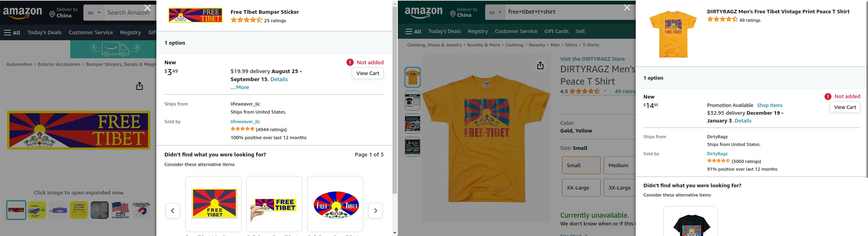868x236 pixels.
Task: Open the Gift Cards navigation item
Action: [x=556, y=31]
